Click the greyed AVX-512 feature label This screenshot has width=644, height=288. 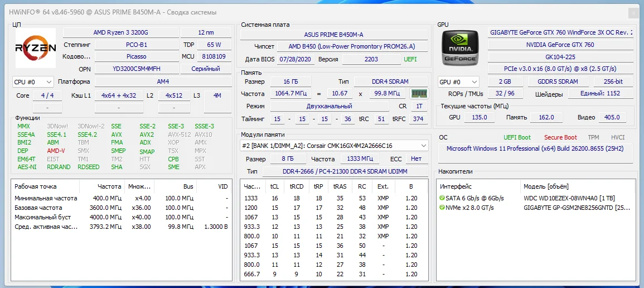[180, 135]
